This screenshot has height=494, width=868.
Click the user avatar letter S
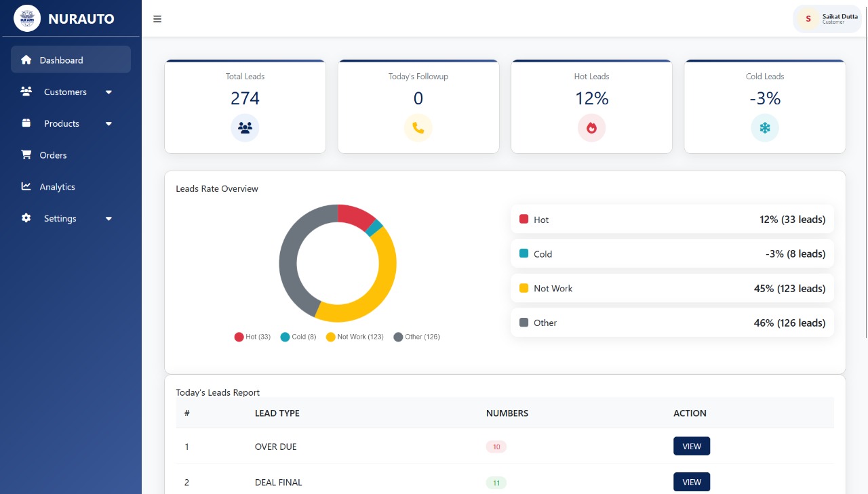(808, 18)
